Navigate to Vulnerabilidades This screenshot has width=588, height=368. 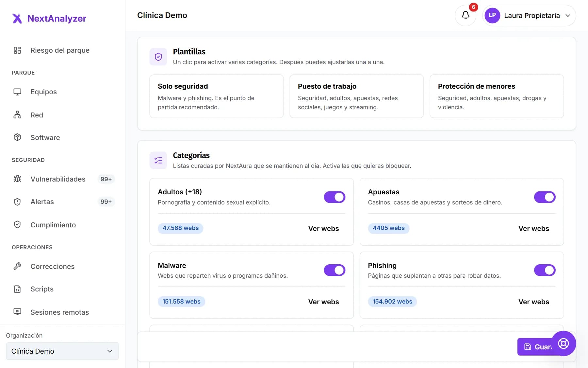[58, 179]
